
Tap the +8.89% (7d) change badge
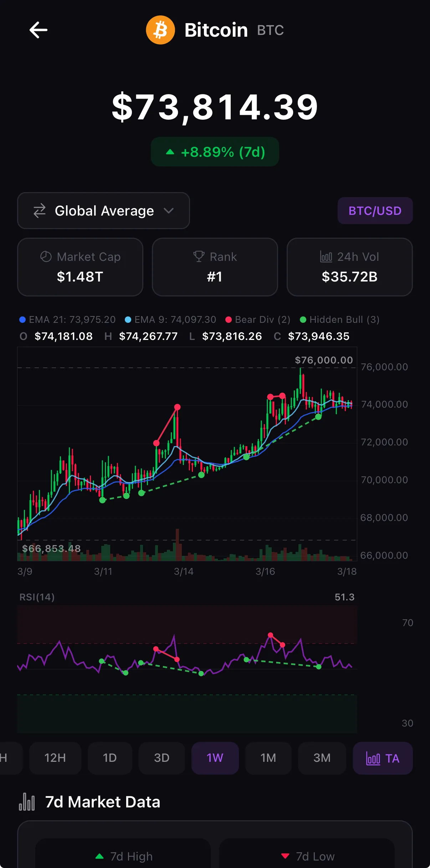click(215, 152)
